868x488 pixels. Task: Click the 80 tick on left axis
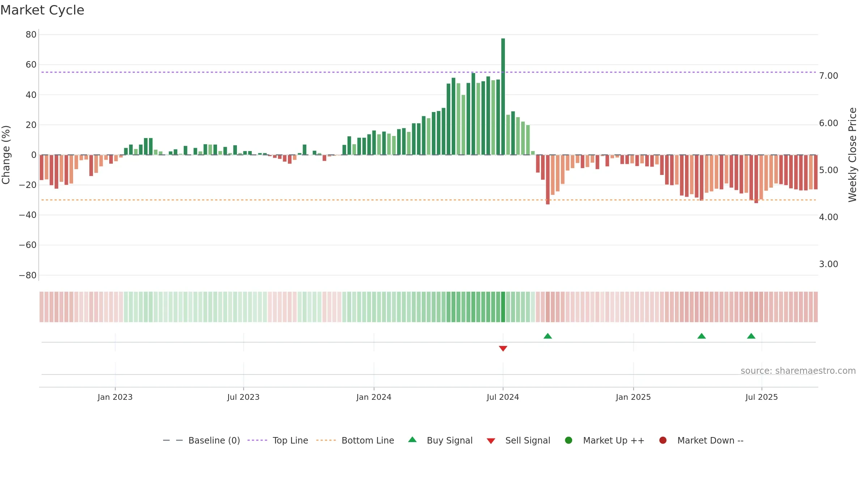tap(31, 35)
